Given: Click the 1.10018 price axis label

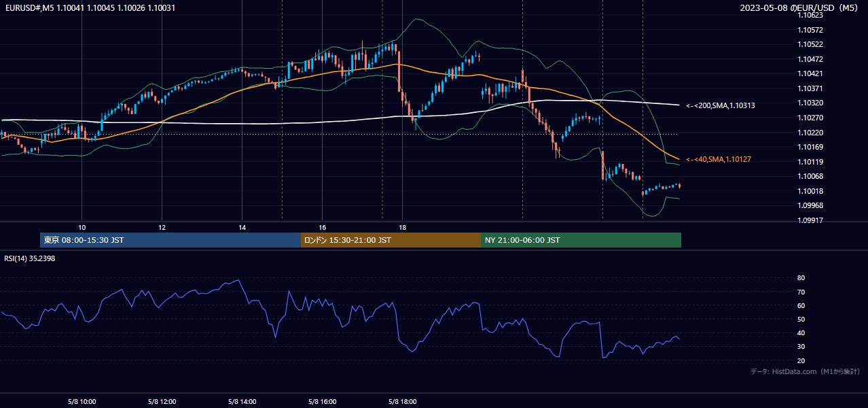Looking at the screenshot, I should tap(810, 191).
